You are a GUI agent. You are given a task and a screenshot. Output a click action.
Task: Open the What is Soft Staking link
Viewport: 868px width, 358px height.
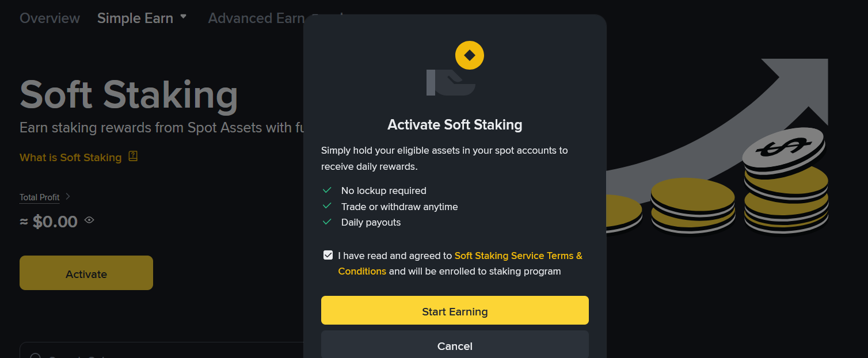tap(71, 157)
